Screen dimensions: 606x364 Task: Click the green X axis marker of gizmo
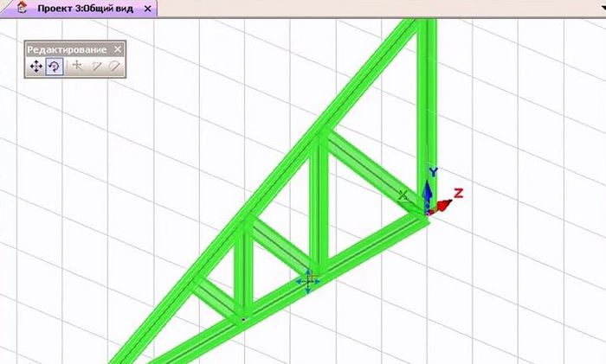tap(403, 196)
